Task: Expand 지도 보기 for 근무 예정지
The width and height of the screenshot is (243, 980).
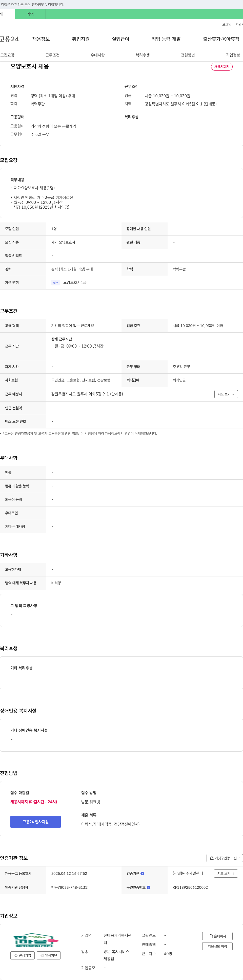Action: [226, 394]
